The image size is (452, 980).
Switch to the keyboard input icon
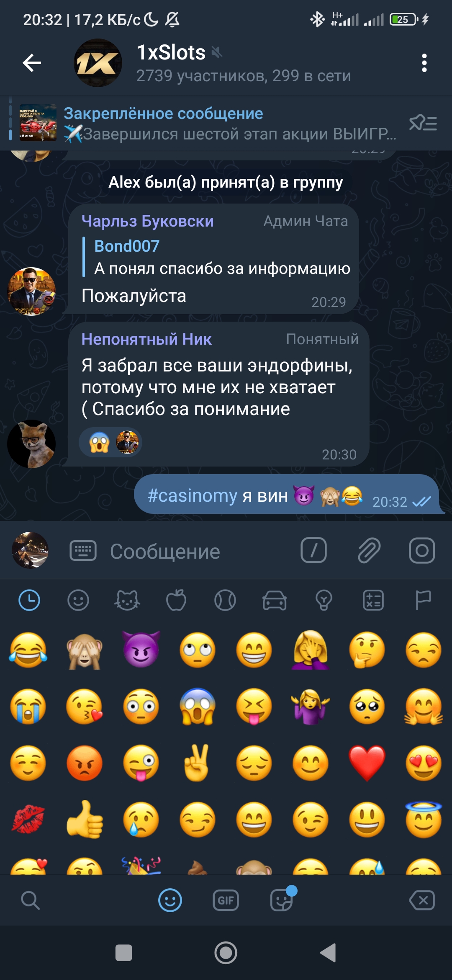[x=83, y=550]
